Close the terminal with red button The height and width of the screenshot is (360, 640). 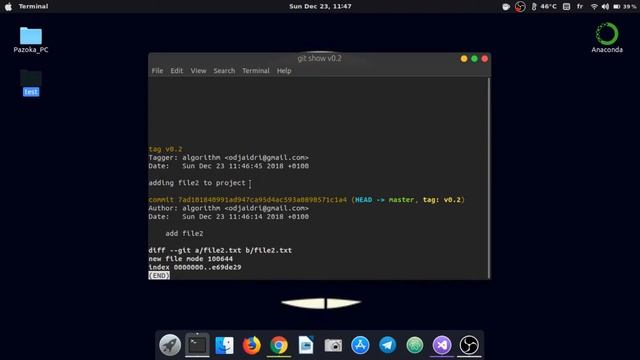484,59
